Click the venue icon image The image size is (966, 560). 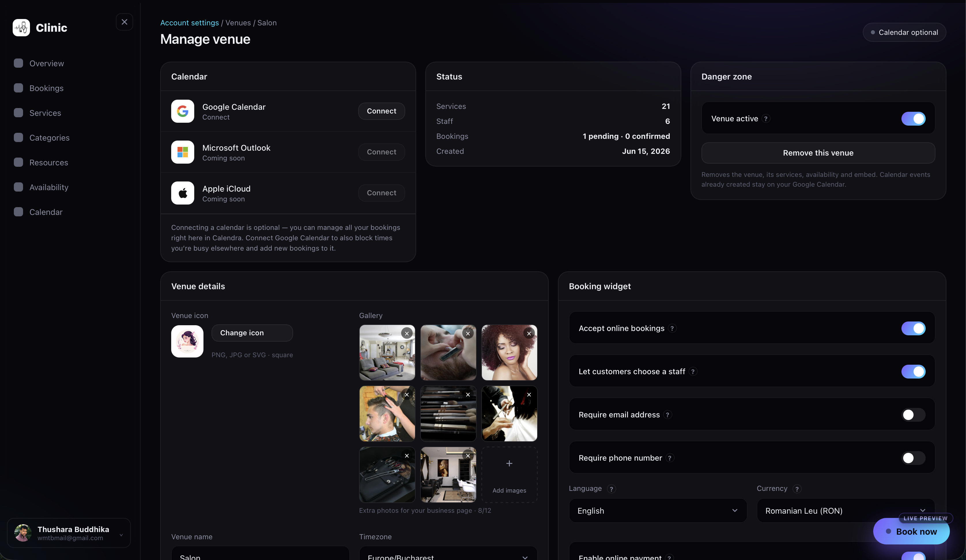click(187, 341)
